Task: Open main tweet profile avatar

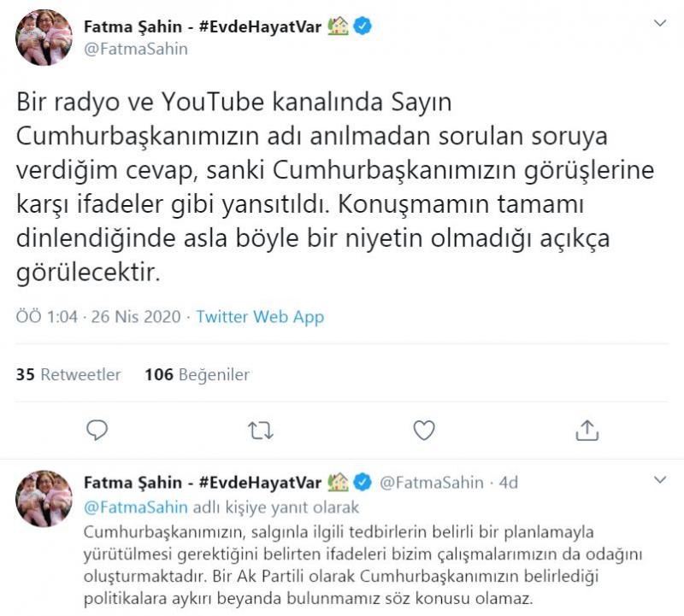Action: [x=44, y=38]
